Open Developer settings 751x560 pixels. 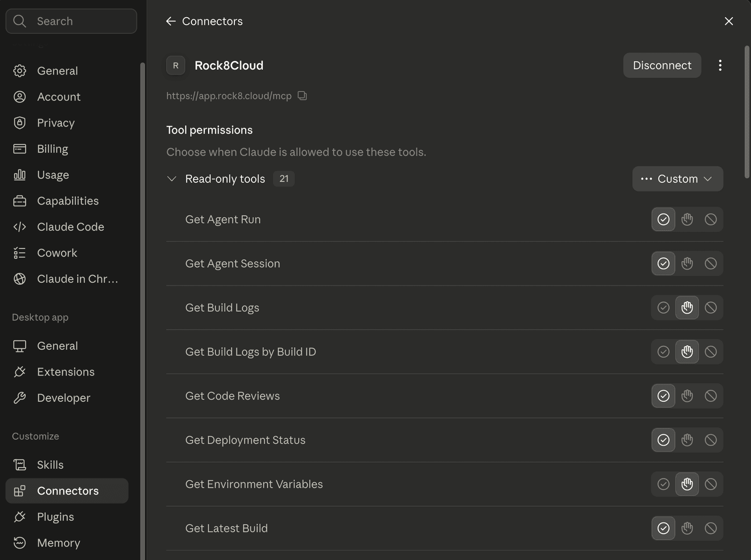(x=67, y=398)
